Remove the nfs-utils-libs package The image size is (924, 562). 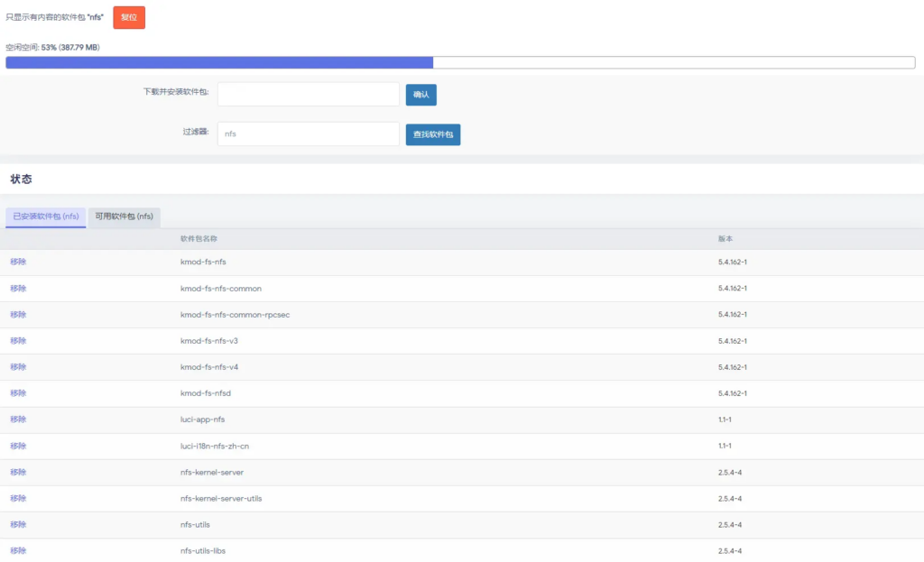18,550
